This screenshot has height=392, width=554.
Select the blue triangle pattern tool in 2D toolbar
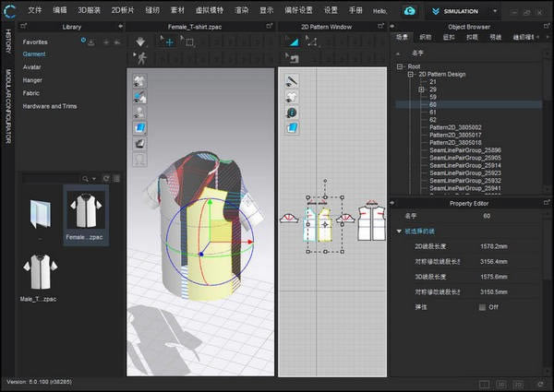click(292, 126)
